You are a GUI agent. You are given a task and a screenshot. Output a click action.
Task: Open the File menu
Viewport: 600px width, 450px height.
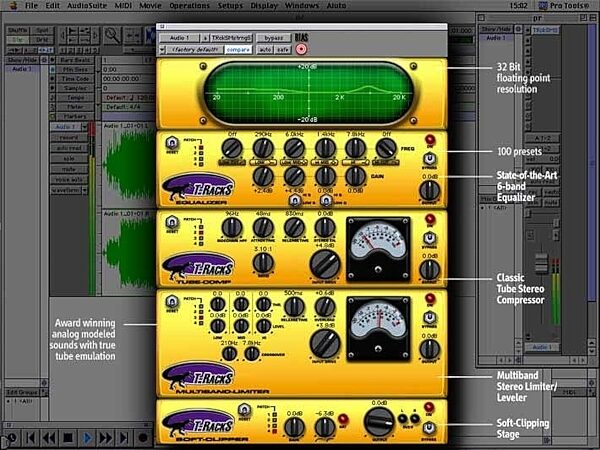pos(31,5)
